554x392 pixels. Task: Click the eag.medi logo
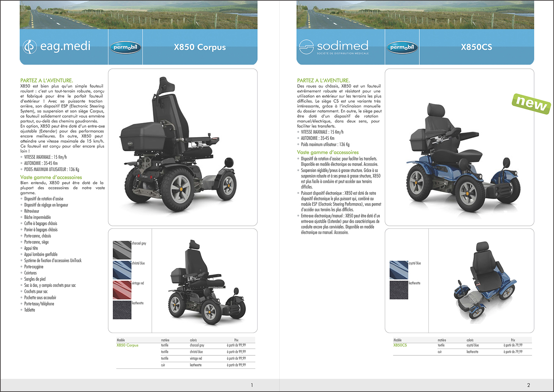click(57, 46)
